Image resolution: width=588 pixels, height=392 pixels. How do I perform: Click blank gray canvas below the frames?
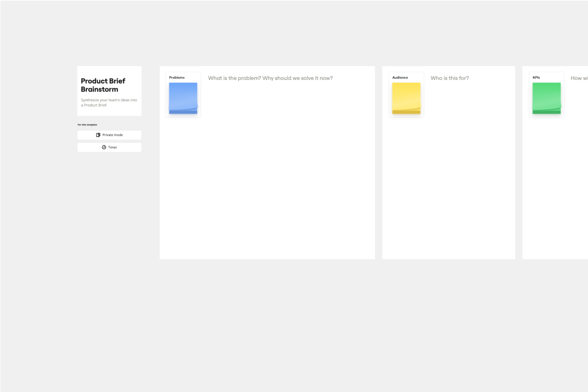click(x=286, y=326)
